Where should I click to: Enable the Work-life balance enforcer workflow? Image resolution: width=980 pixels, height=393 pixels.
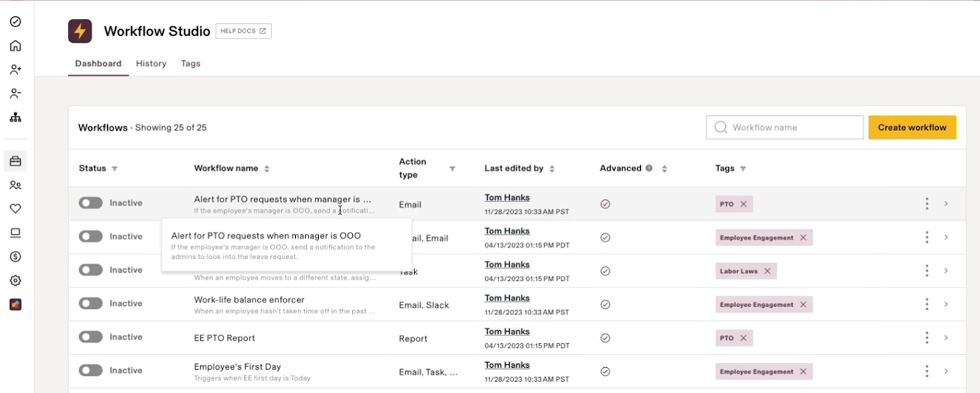pyautogui.click(x=91, y=303)
